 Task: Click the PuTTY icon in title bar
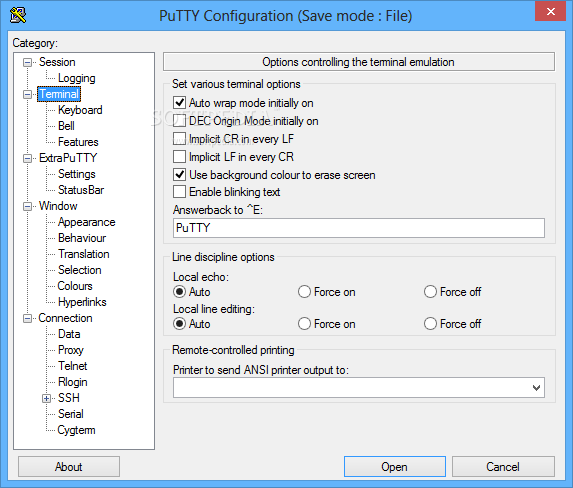point(18,15)
